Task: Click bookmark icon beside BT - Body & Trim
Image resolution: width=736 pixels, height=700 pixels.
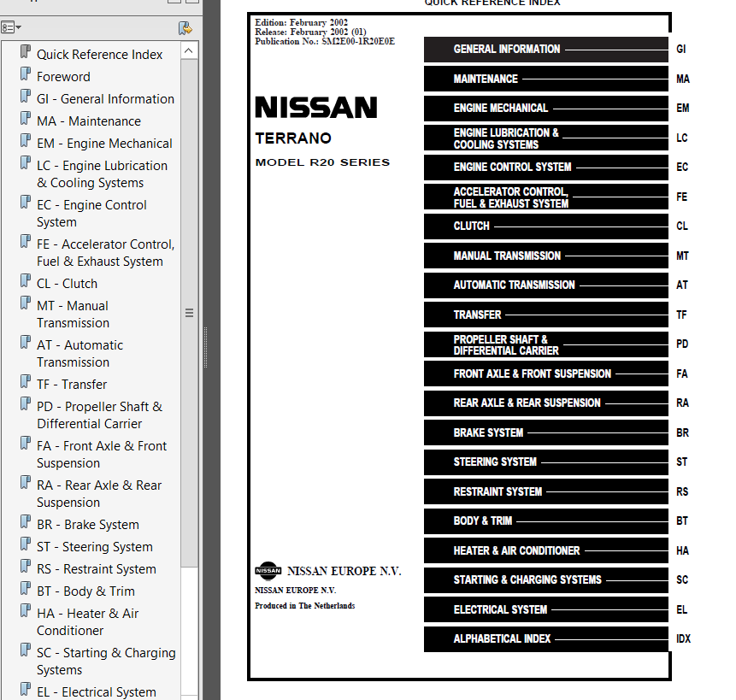Action: [26, 588]
